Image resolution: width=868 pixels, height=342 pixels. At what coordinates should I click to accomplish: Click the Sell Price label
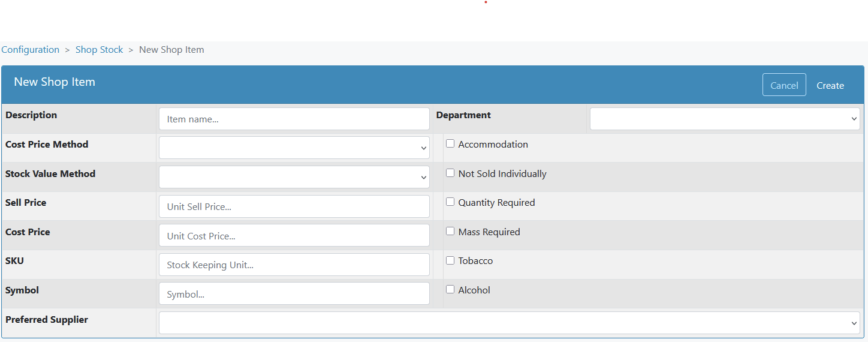coord(26,203)
